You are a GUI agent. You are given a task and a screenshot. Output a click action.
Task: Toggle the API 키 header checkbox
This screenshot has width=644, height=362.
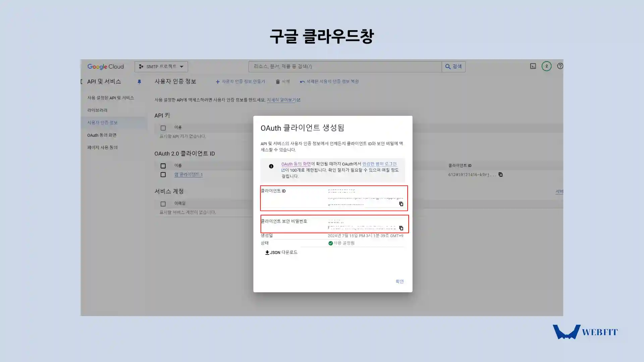[163, 128]
